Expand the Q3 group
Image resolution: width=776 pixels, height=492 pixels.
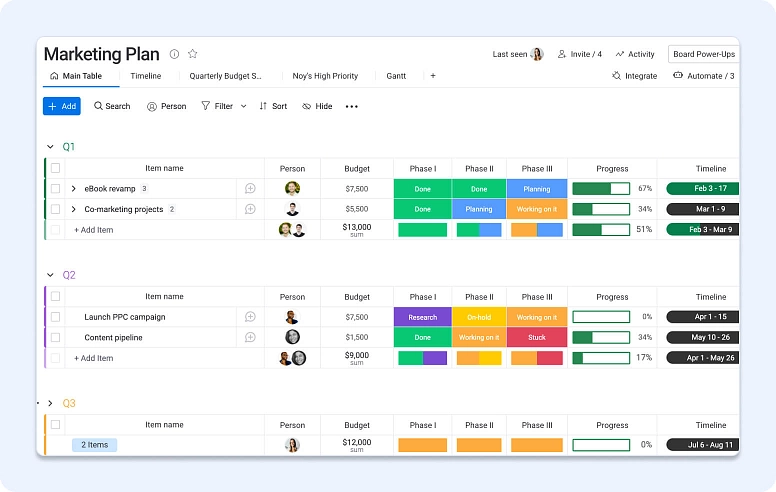50,403
